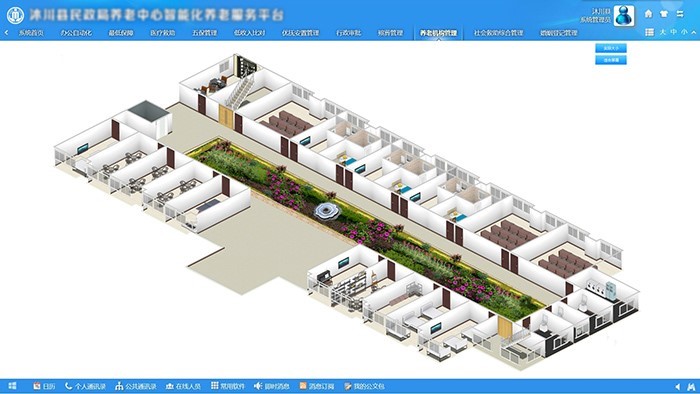Open 公共通讯录 public contacts
700x394 pixels.
point(136,386)
